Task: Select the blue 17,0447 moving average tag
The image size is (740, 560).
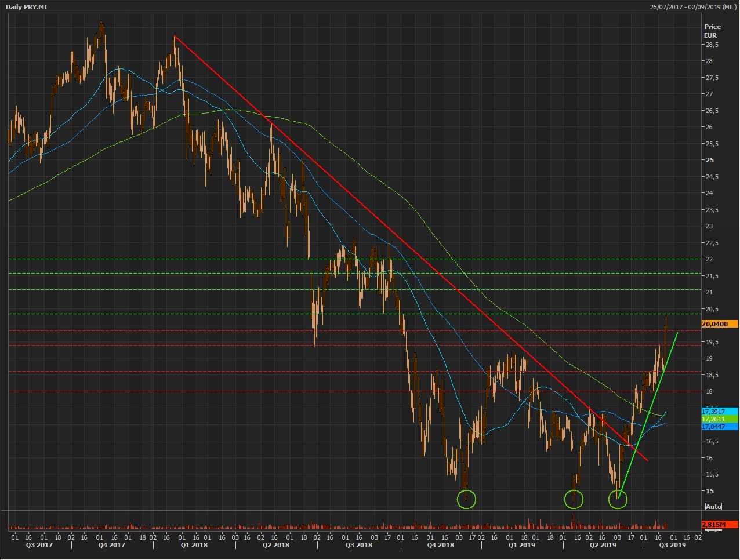Action: pyautogui.click(x=719, y=427)
